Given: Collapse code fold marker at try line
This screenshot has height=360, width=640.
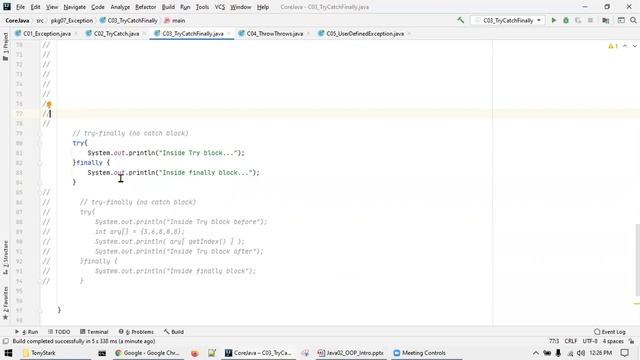Looking at the screenshot, I should (x=40, y=143).
